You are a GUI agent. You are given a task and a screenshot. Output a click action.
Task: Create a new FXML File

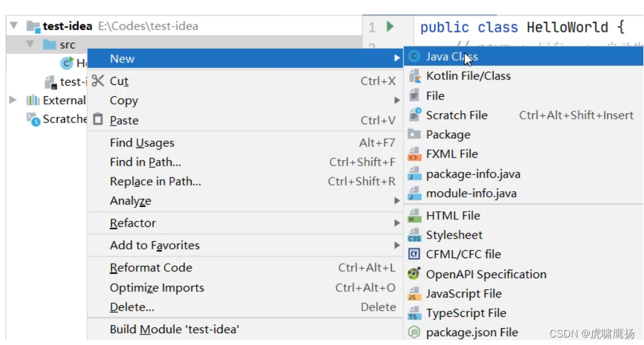[x=524, y=154]
